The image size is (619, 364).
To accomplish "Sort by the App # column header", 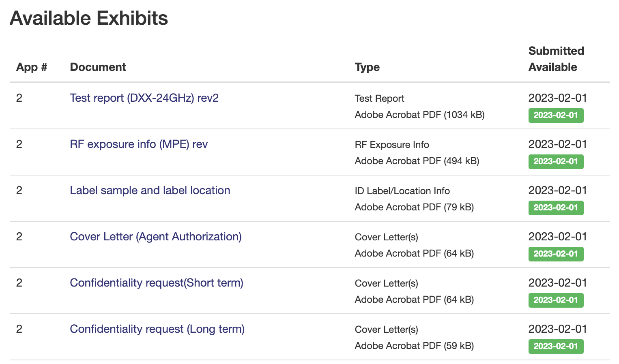I will pyautogui.click(x=31, y=67).
